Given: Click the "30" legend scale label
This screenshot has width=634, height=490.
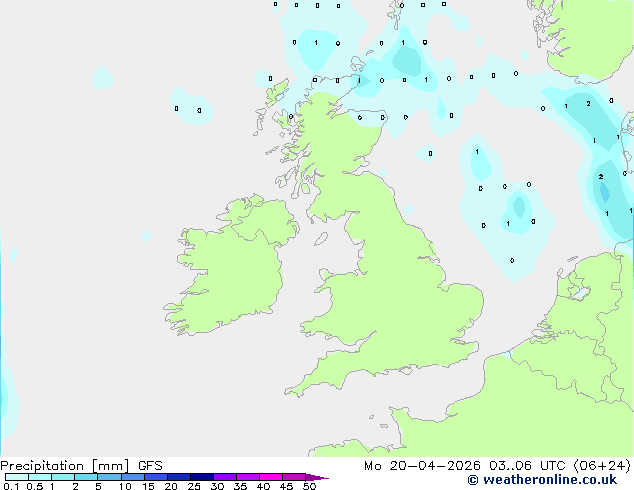Looking at the screenshot, I should pos(217,486).
